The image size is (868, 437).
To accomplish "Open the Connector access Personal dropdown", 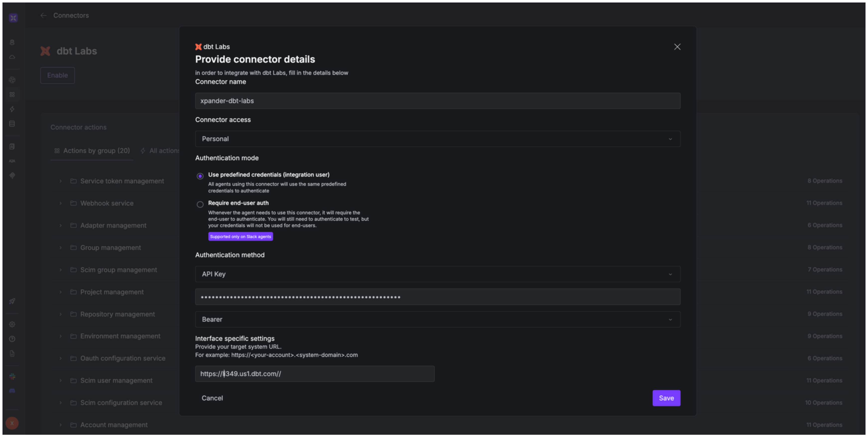I will (x=437, y=139).
